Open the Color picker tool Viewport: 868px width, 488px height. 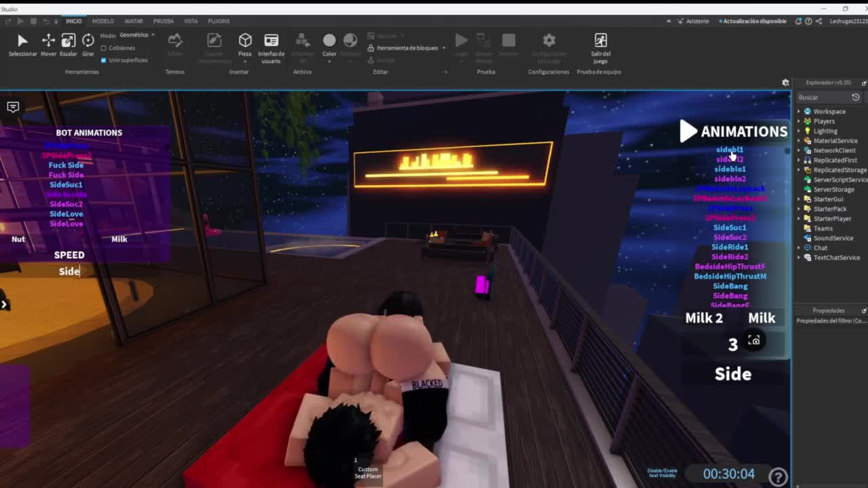[x=329, y=45]
